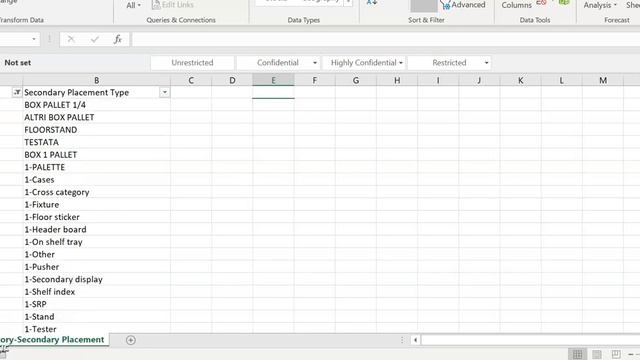Viewport: 640px width, 360px height.
Task: Switch to Normal view in status bar
Action: pos(578,354)
